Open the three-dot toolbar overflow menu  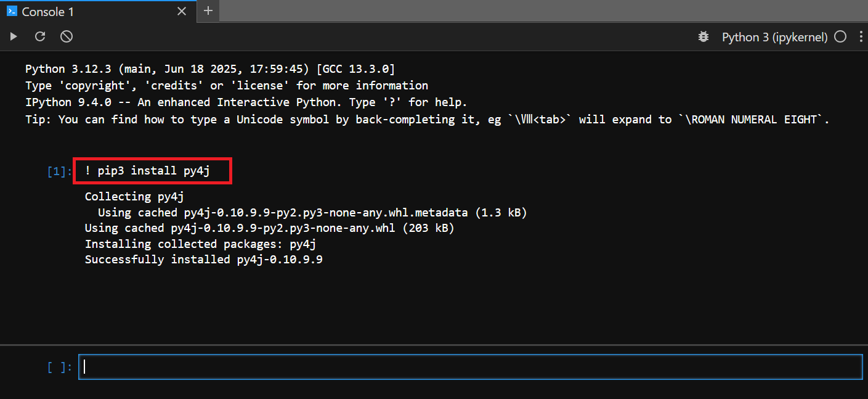tap(861, 37)
